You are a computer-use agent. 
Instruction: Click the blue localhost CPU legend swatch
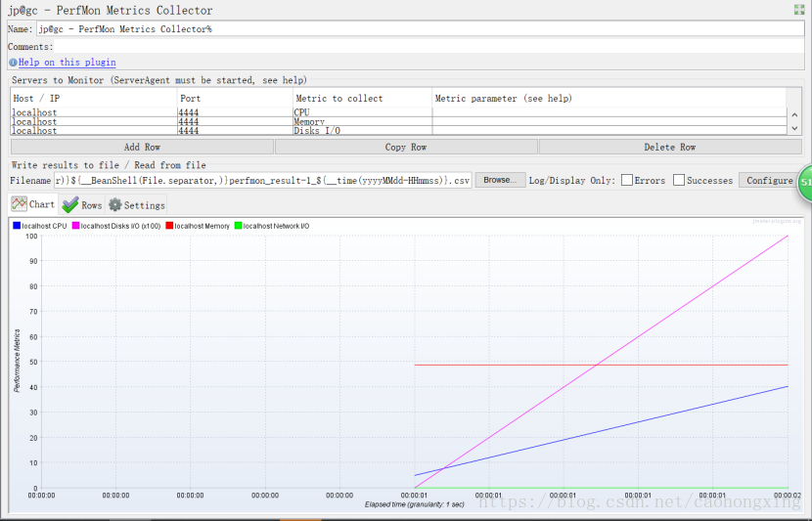[x=17, y=226]
